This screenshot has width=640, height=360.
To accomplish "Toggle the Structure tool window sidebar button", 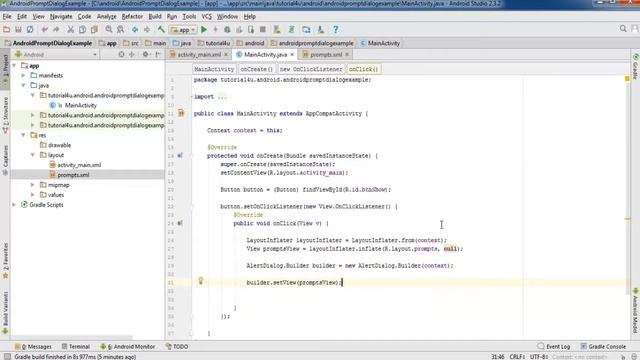I will pos(5,116).
